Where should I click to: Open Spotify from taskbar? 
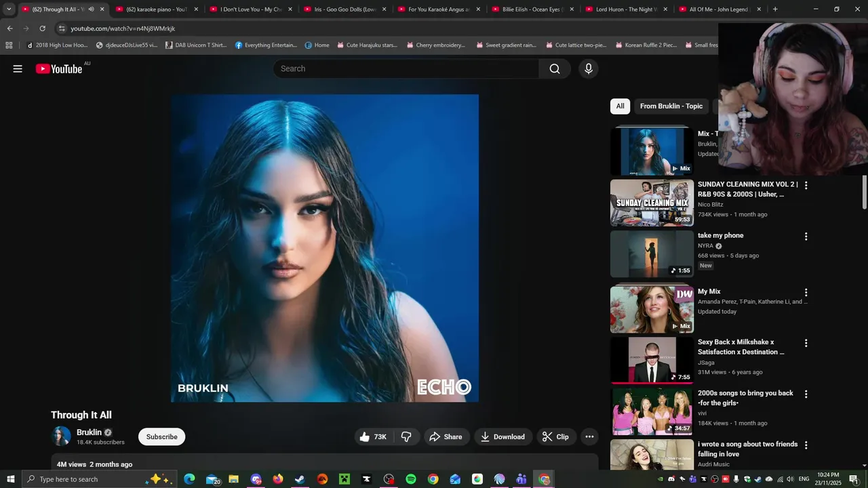(x=411, y=479)
